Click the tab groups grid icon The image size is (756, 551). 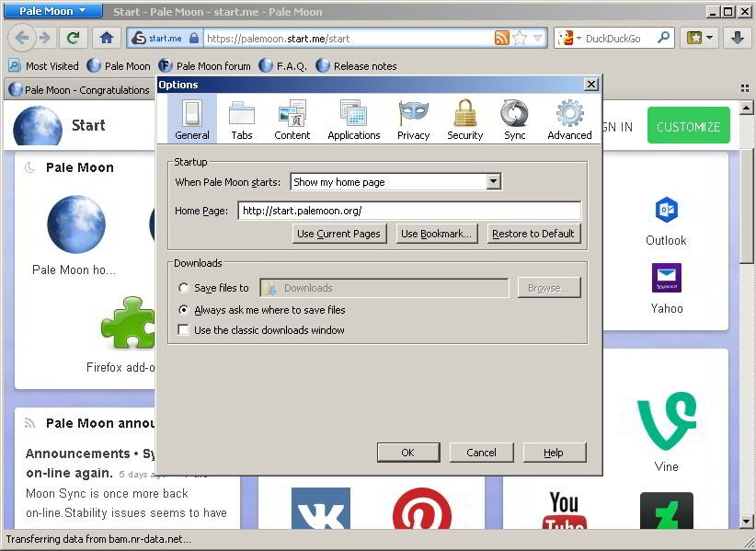[744, 88]
